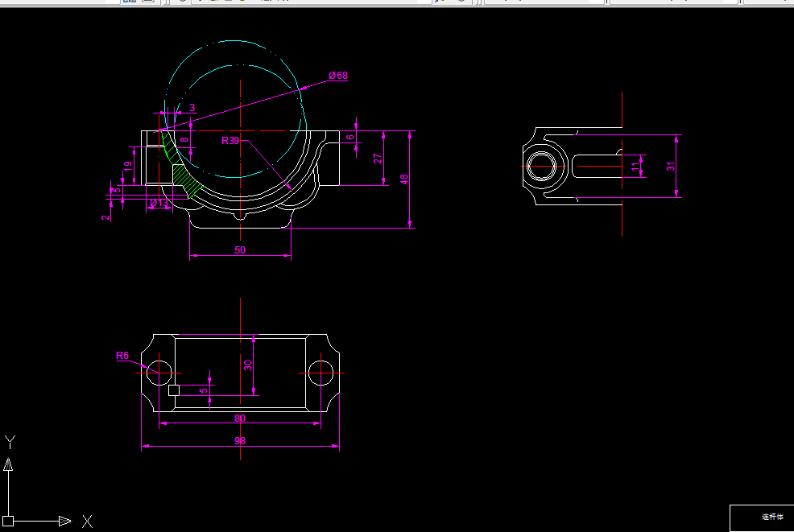Pick the 98 overall length dimension

coord(240,441)
